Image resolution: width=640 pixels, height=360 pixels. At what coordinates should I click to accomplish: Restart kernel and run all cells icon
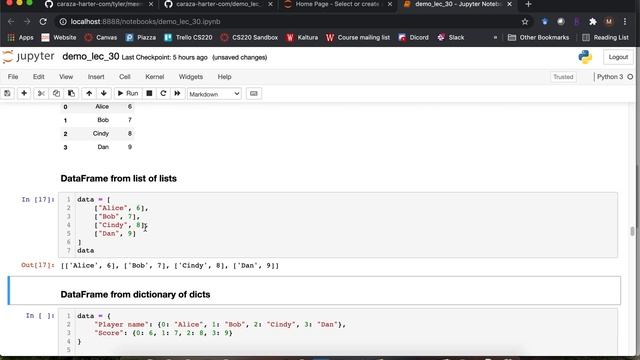coord(177,93)
